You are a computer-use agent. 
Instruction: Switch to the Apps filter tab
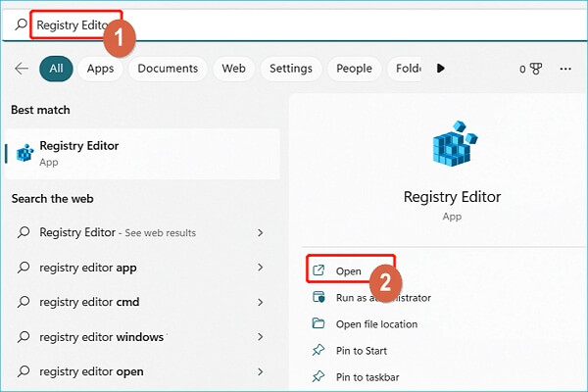pyautogui.click(x=100, y=69)
